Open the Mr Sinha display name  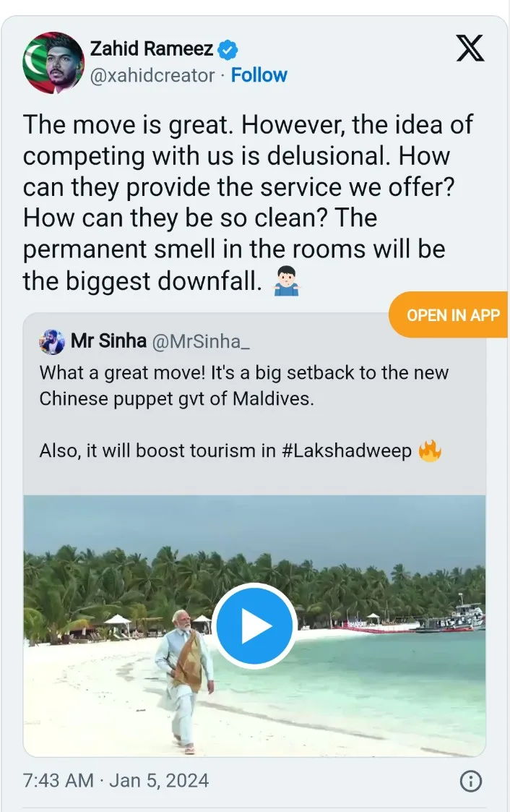[x=108, y=341]
